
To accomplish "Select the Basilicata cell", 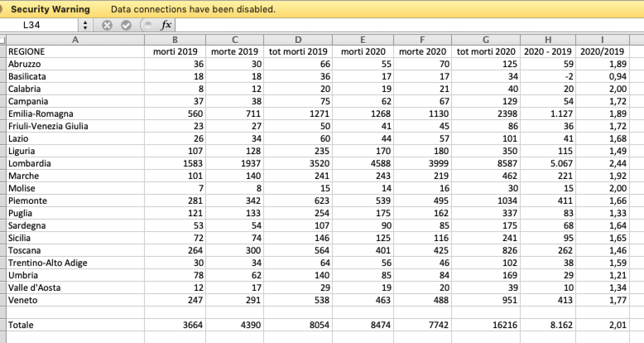I will (75, 76).
